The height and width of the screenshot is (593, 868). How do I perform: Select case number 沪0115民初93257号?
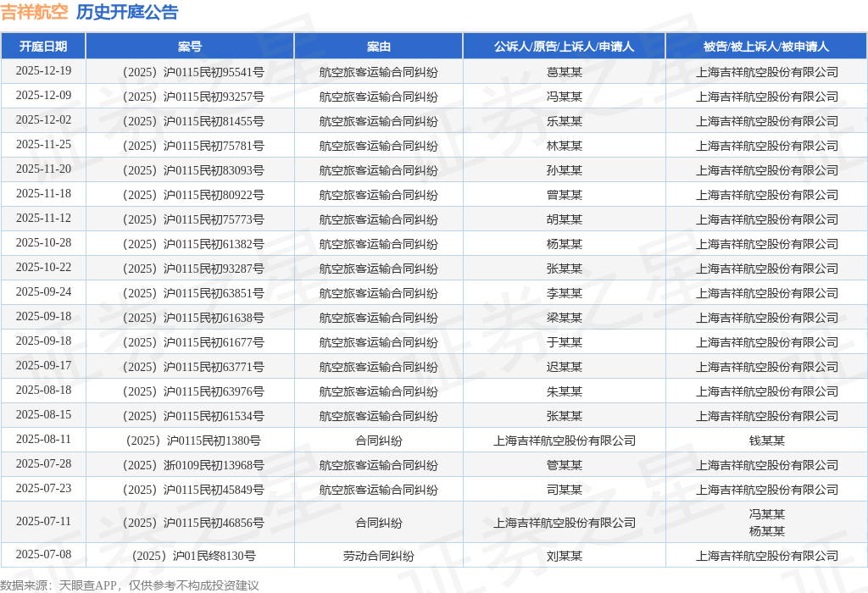pyautogui.click(x=193, y=97)
